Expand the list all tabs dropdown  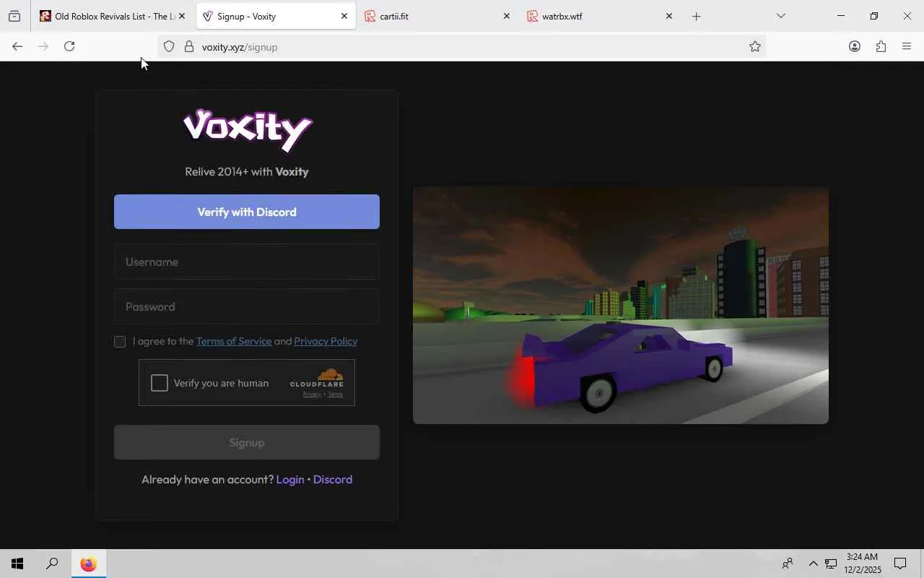(x=781, y=16)
